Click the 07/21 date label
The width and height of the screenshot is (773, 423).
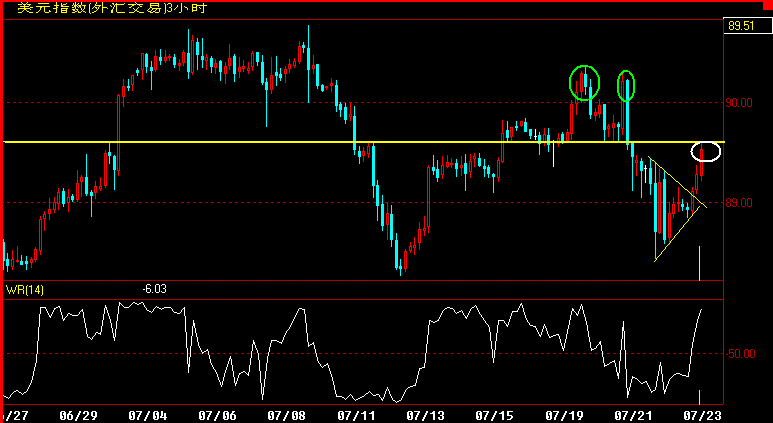pos(633,415)
